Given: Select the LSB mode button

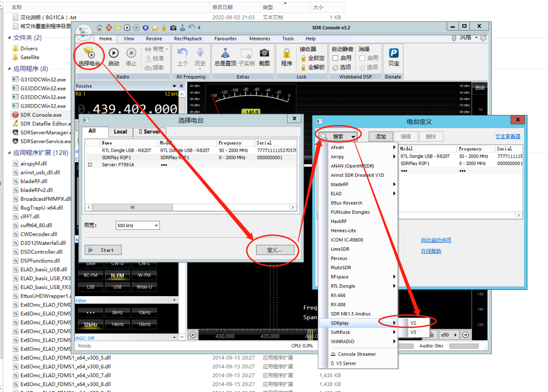Looking at the screenshot, I should pos(90,287).
